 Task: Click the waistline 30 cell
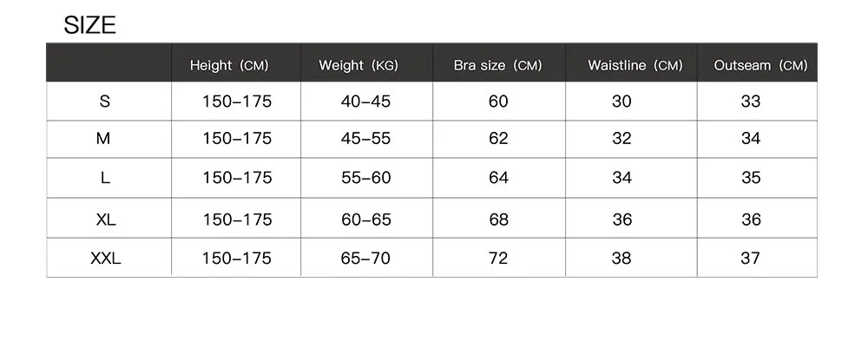point(621,102)
